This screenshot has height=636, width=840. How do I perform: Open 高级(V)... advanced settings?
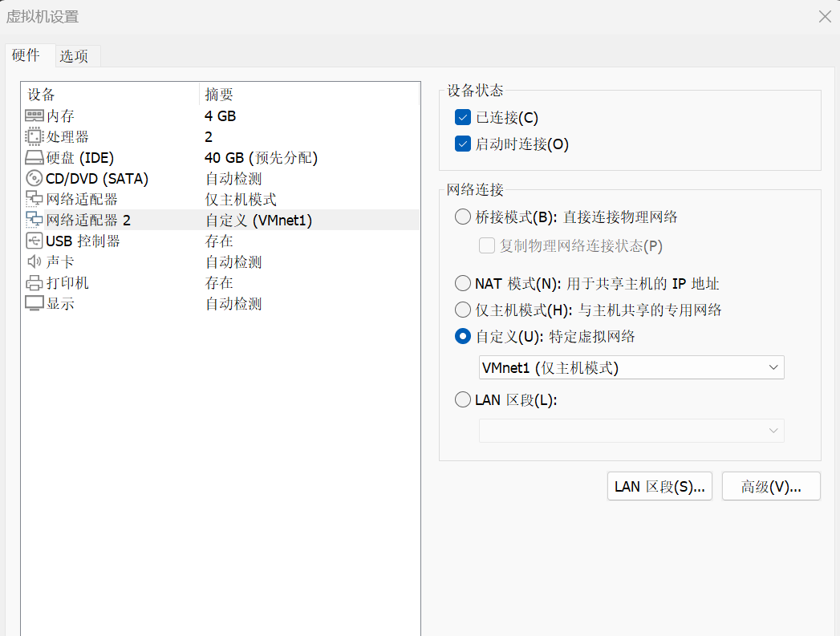(x=770, y=486)
